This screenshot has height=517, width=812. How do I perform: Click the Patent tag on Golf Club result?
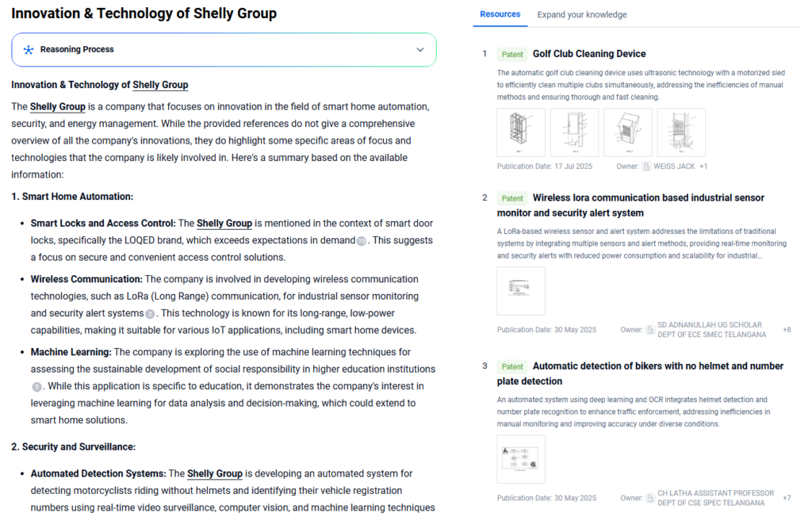(x=512, y=55)
